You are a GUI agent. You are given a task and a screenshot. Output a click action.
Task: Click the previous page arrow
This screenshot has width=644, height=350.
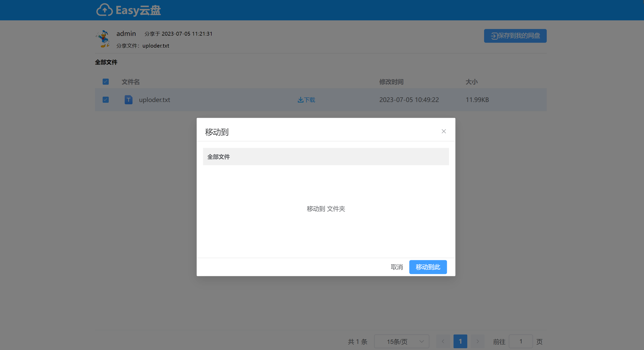click(x=443, y=341)
